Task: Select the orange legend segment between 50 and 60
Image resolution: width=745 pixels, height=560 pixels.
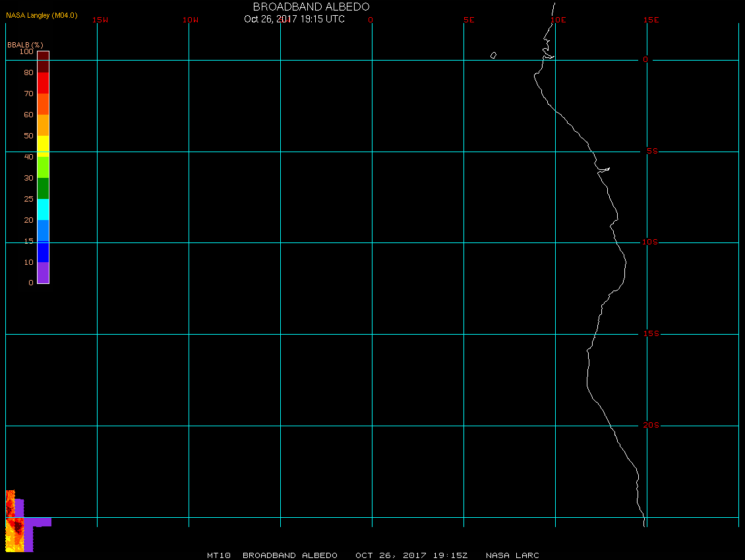Action: tap(44, 125)
